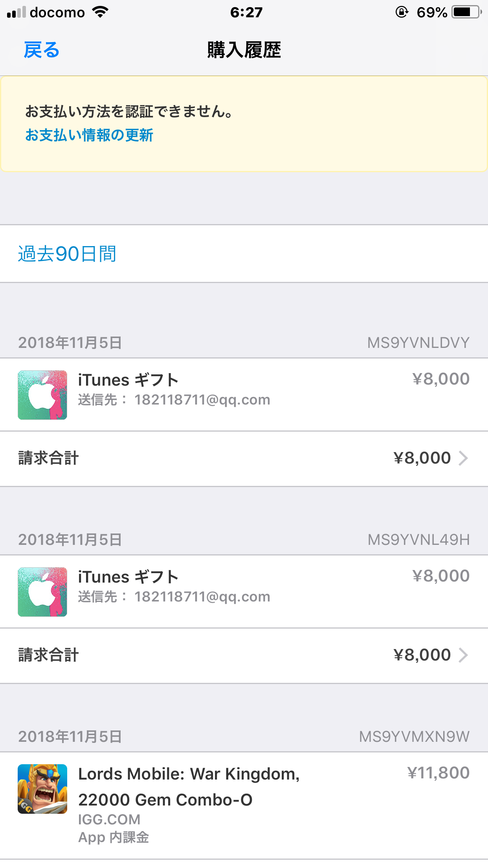This screenshot has width=488, height=868.
Task: Tap the 6:27 clock in status bar
Action: [x=246, y=13]
